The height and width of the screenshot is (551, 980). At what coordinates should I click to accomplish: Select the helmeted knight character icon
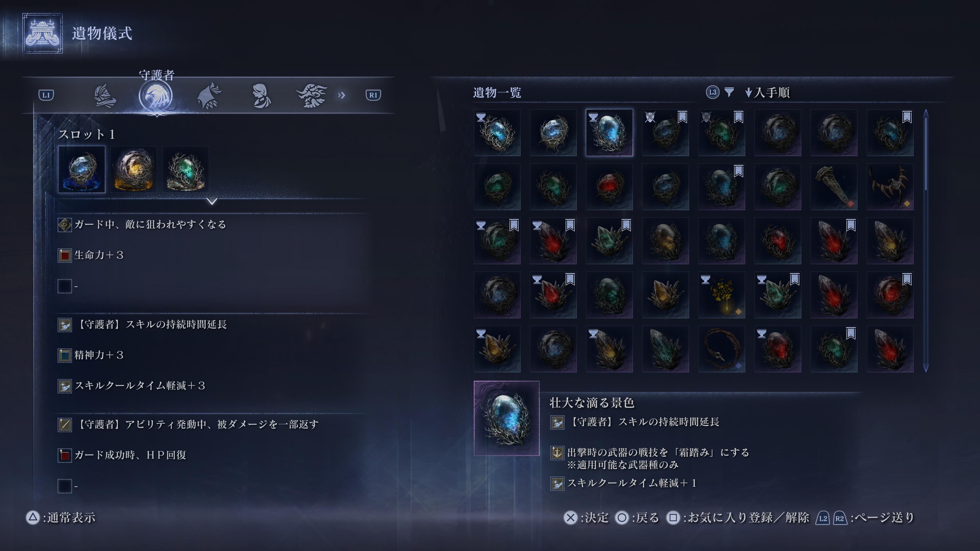[x=105, y=95]
